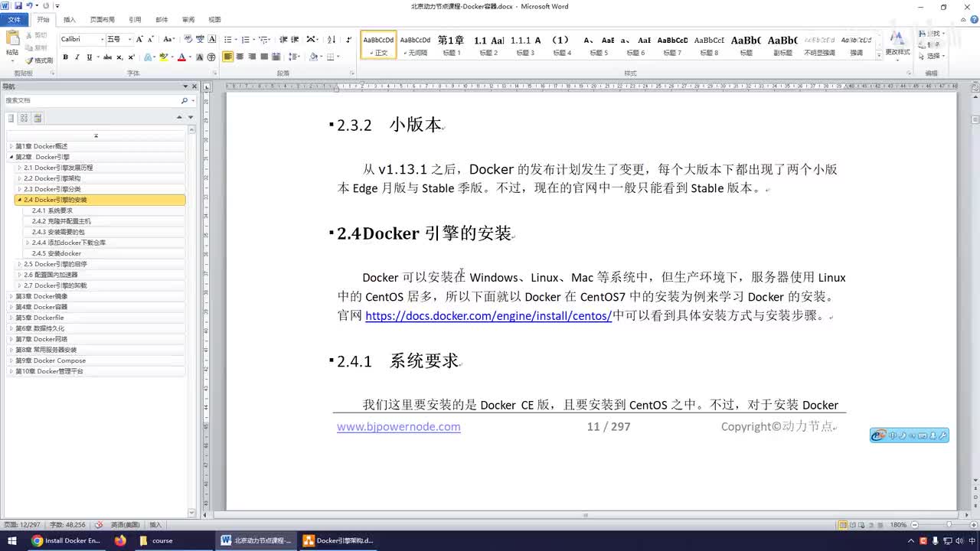Open the font size dropdown
980x551 pixels.
pos(129,39)
